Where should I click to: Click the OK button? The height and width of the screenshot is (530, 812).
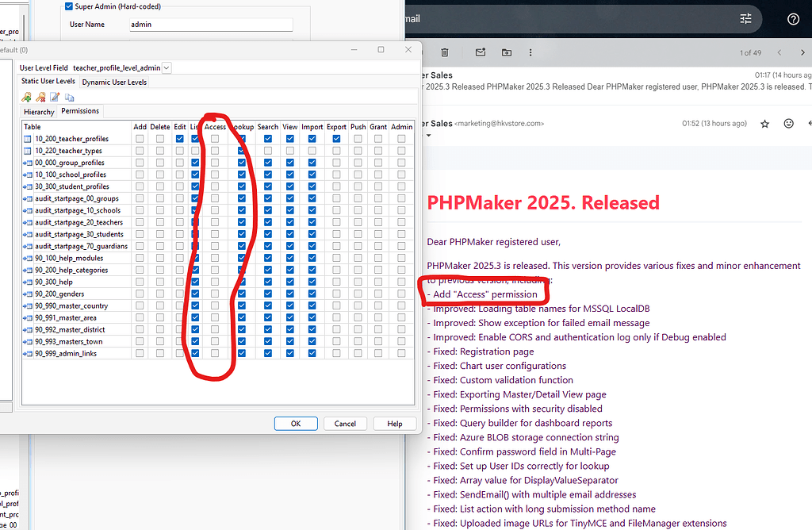pos(296,423)
